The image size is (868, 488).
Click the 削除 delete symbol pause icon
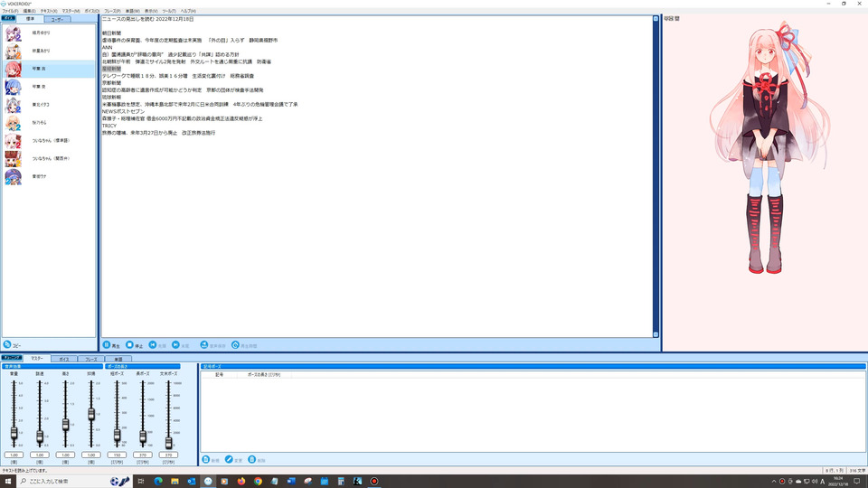tap(252, 459)
